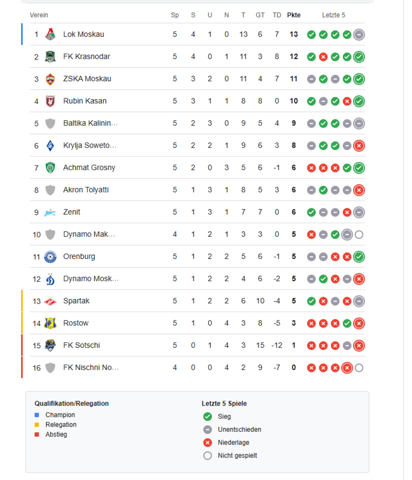Click the Spartak club logo
This screenshot has width=412, height=480.
tap(50, 301)
